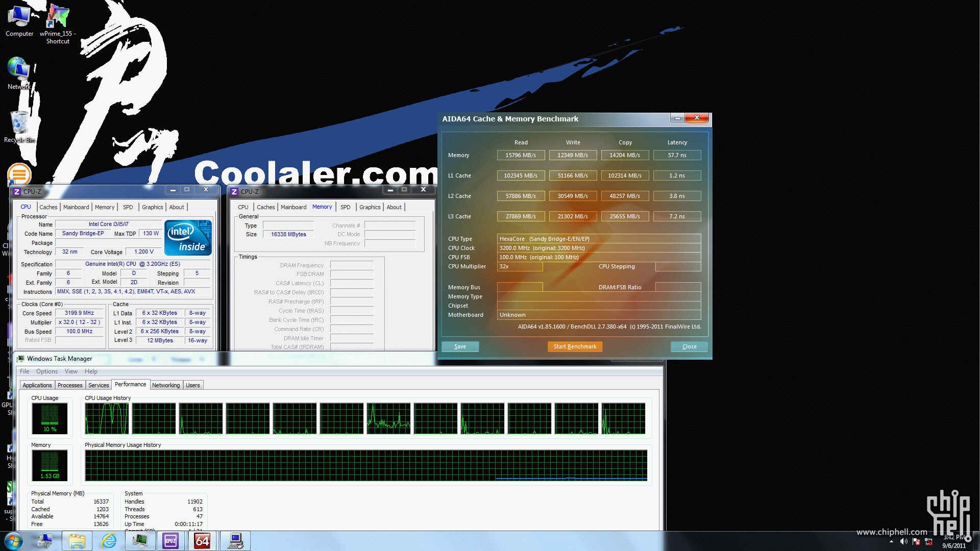Click the CPU-Z taskbar icon
This screenshot has height=551, width=980.
(x=169, y=540)
